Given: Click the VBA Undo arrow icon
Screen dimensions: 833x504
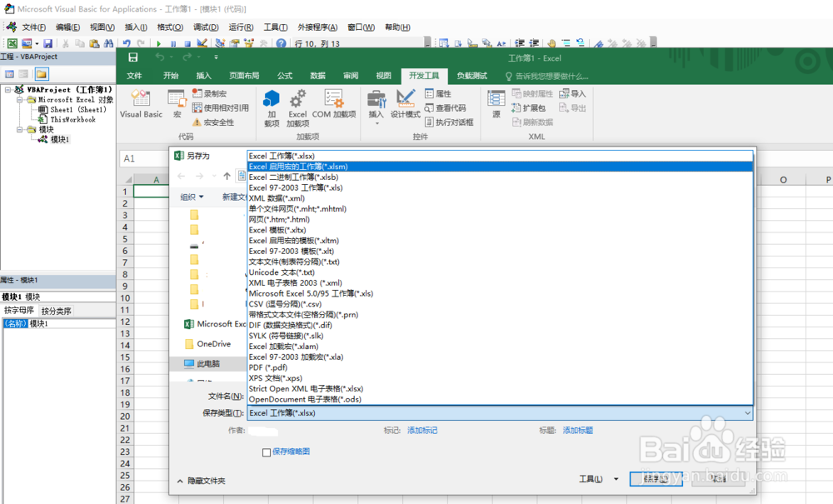Looking at the screenshot, I should 127,43.
